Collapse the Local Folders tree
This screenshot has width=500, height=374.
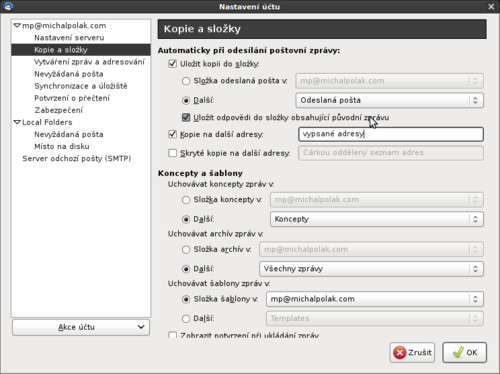tap(17, 122)
